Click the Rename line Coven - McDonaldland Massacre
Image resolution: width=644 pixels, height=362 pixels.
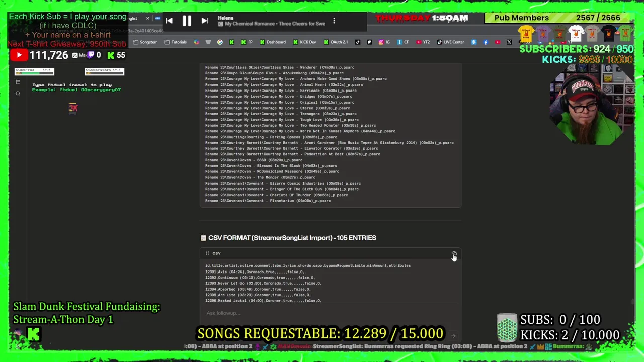click(272, 171)
